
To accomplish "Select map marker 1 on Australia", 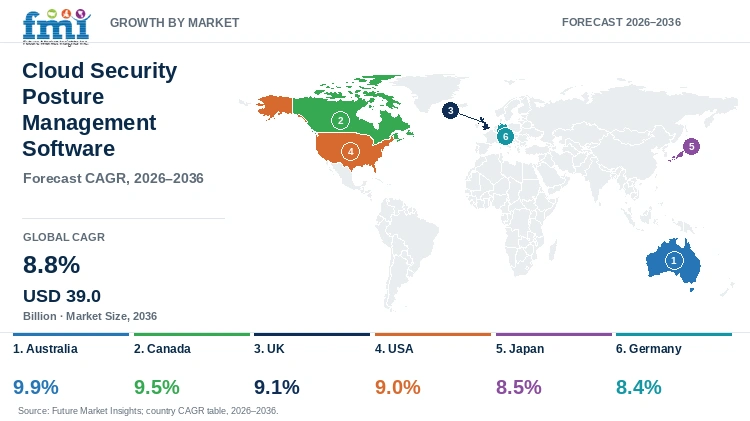I will point(674,261).
